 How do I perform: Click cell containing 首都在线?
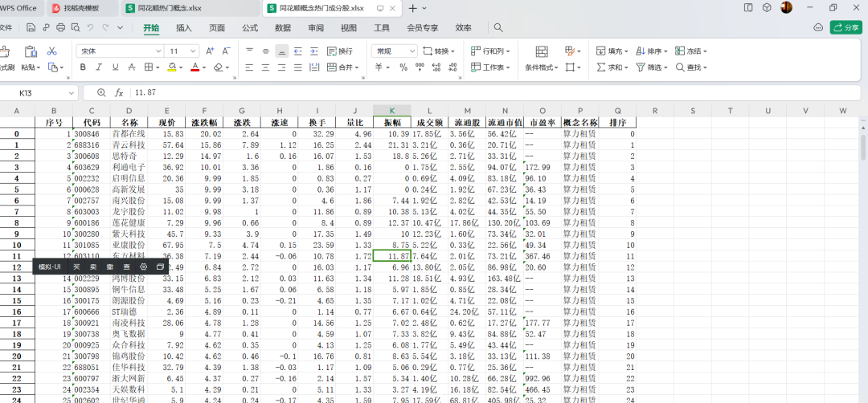coord(129,134)
